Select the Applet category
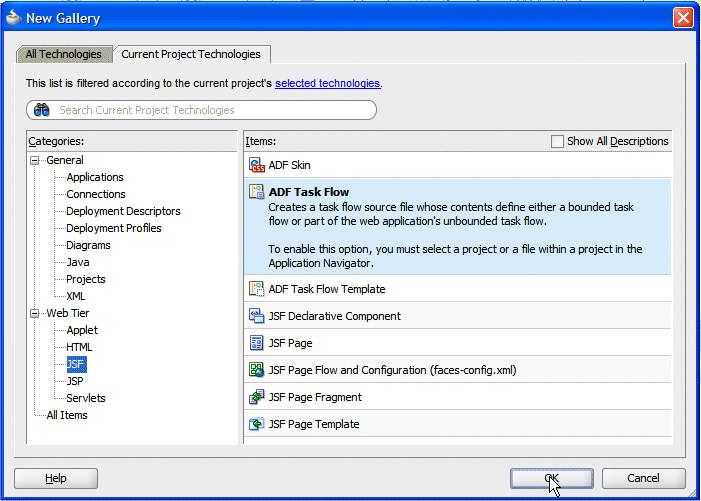The width and height of the screenshot is (701, 501). [82, 330]
